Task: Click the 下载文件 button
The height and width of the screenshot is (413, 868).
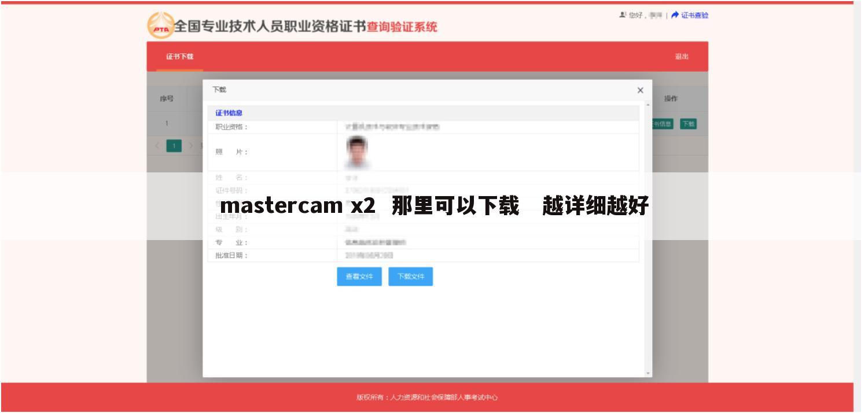Action: point(411,276)
